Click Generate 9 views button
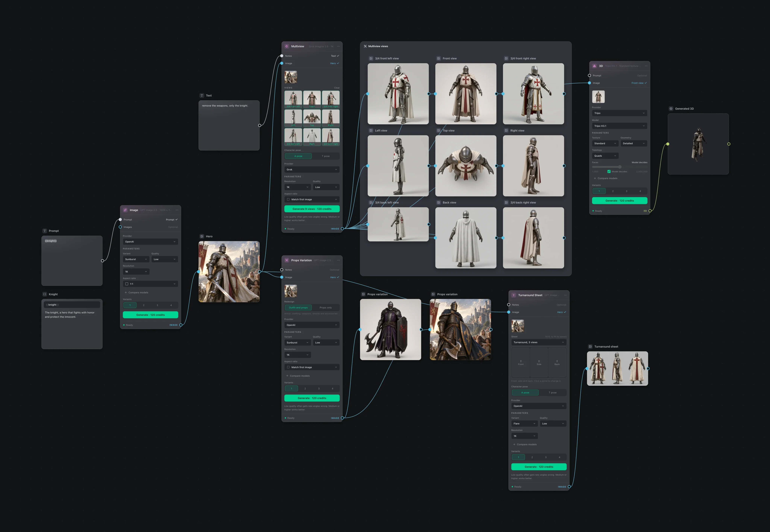This screenshot has width=770, height=532. click(x=312, y=209)
